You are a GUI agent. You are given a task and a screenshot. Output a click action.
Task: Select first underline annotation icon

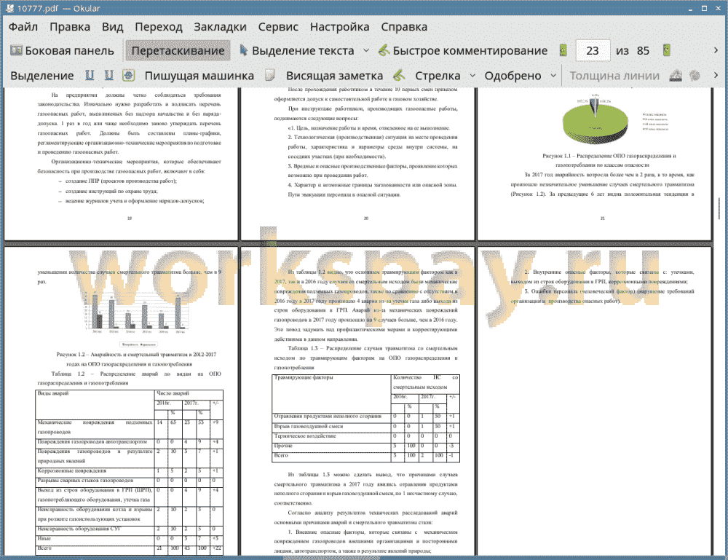coord(90,75)
